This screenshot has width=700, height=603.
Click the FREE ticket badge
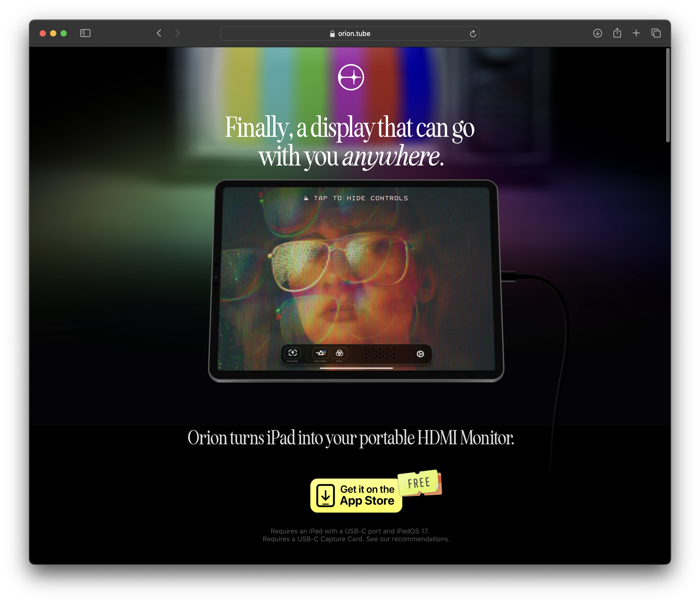click(419, 483)
